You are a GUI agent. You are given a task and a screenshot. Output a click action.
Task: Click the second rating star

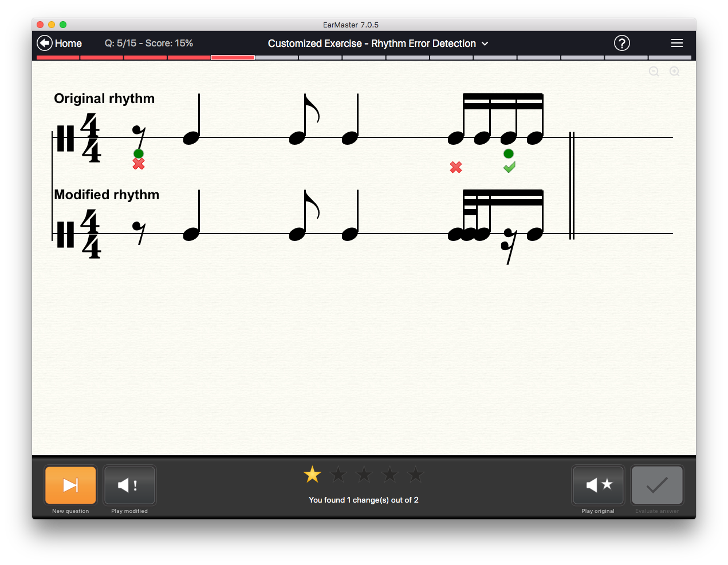(338, 474)
